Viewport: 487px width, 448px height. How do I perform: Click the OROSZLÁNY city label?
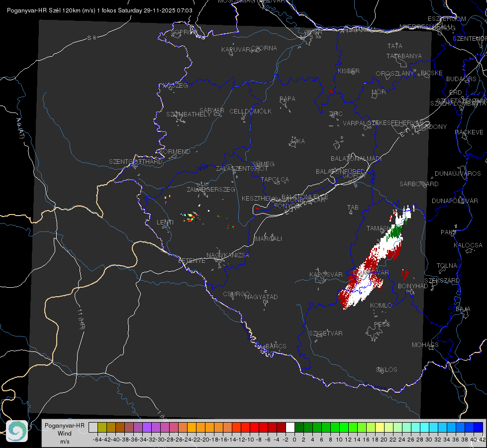395,73
